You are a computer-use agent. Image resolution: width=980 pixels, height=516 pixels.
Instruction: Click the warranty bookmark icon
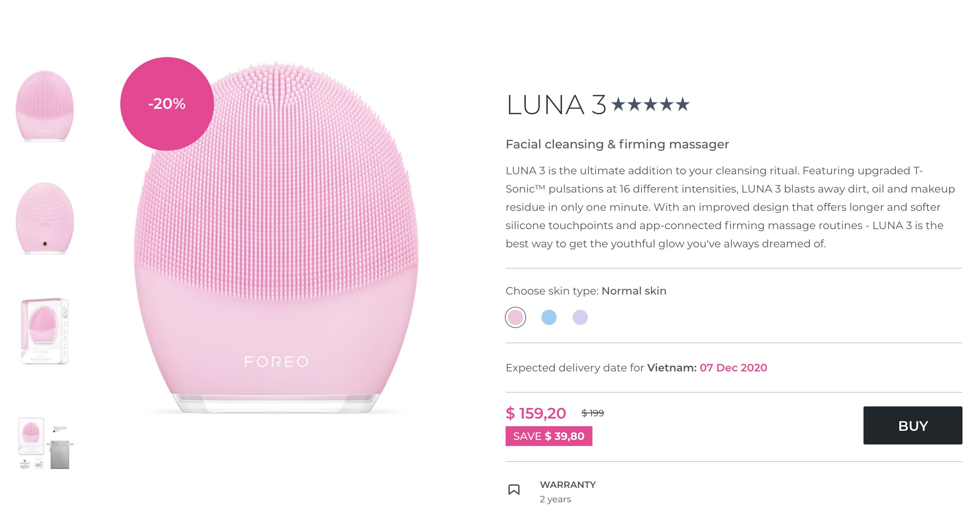[x=514, y=489]
